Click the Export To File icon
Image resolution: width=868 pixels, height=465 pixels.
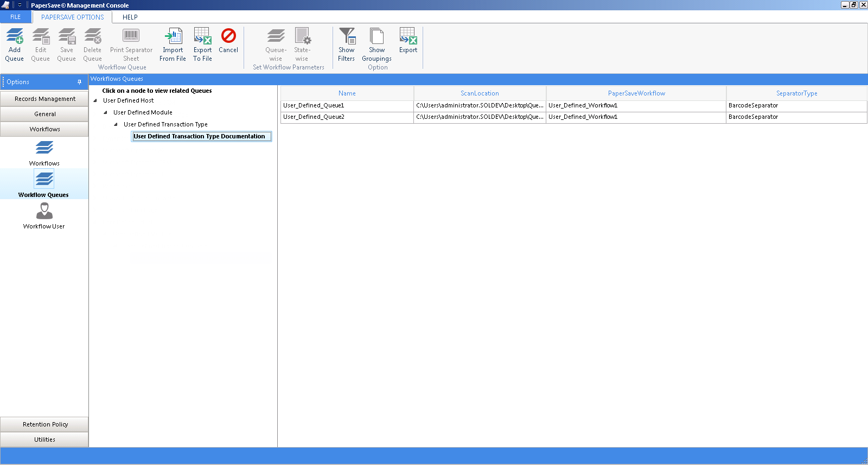[x=202, y=36]
